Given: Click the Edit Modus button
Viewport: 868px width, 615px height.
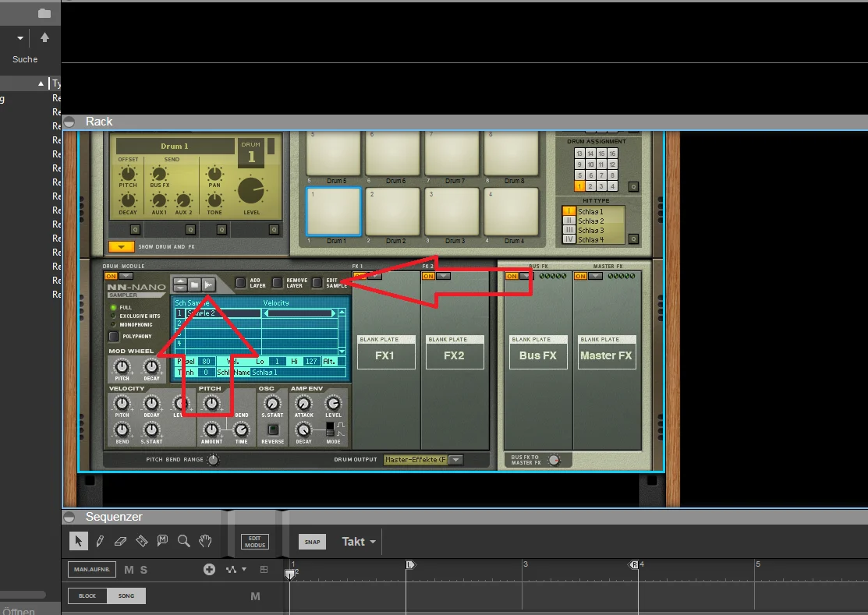Looking at the screenshot, I should pyautogui.click(x=255, y=542).
